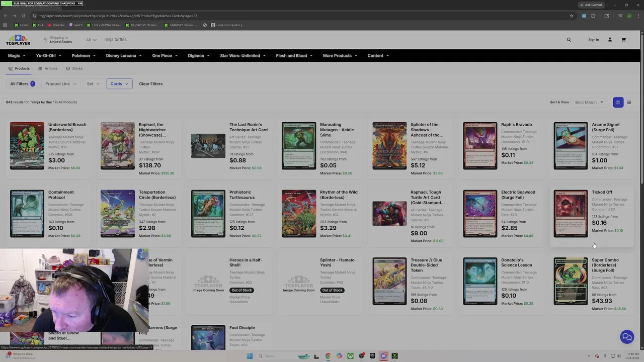Expand the Flesh and Blood menu

click(x=294, y=56)
